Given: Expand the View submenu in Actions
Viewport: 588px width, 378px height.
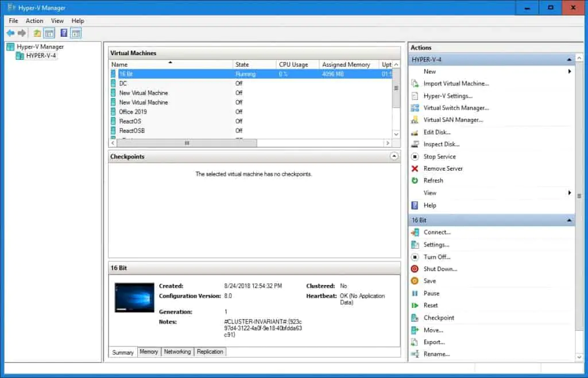Looking at the screenshot, I should click(568, 192).
